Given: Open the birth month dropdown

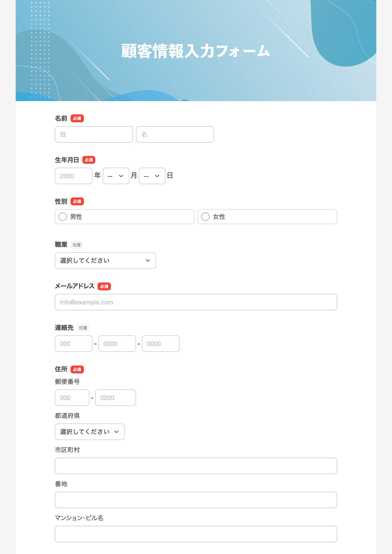Looking at the screenshot, I should pos(116,176).
